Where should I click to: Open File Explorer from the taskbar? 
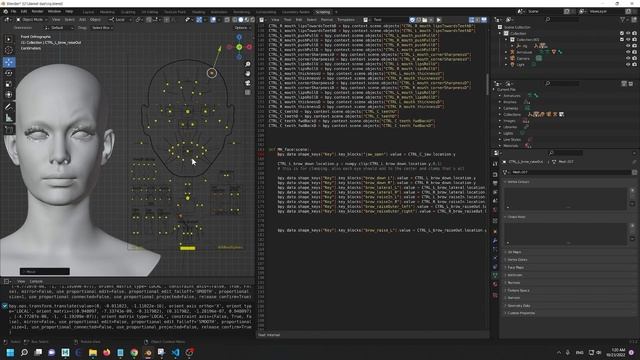pyautogui.click(x=93, y=352)
